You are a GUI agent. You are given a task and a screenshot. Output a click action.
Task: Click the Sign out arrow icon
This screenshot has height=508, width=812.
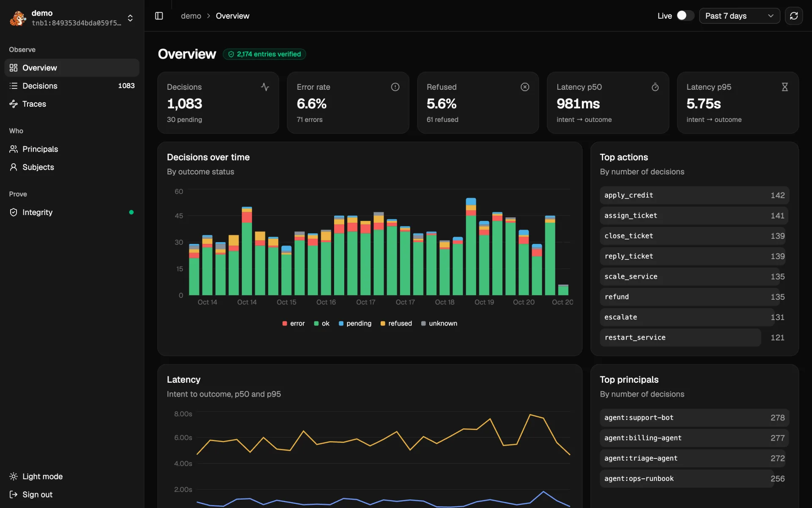(14, 494)
